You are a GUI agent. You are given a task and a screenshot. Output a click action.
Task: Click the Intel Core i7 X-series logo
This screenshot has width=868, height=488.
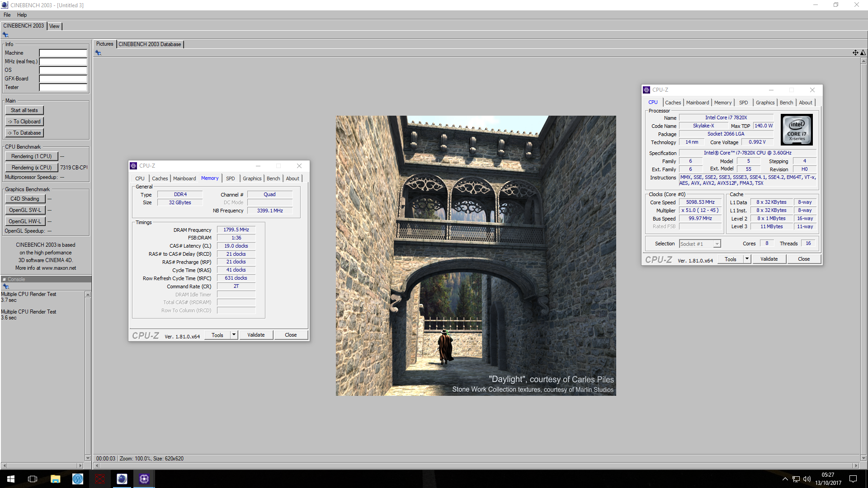click(x=797, y=129)
